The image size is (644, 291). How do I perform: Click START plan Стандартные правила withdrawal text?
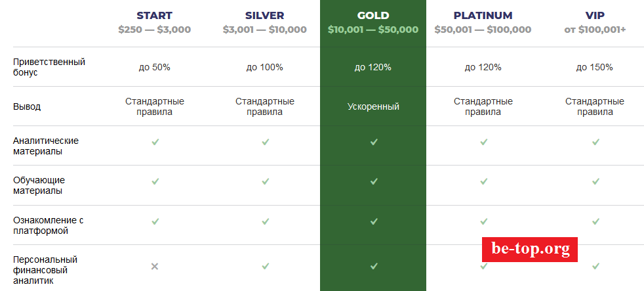click(x=155, y=106)
